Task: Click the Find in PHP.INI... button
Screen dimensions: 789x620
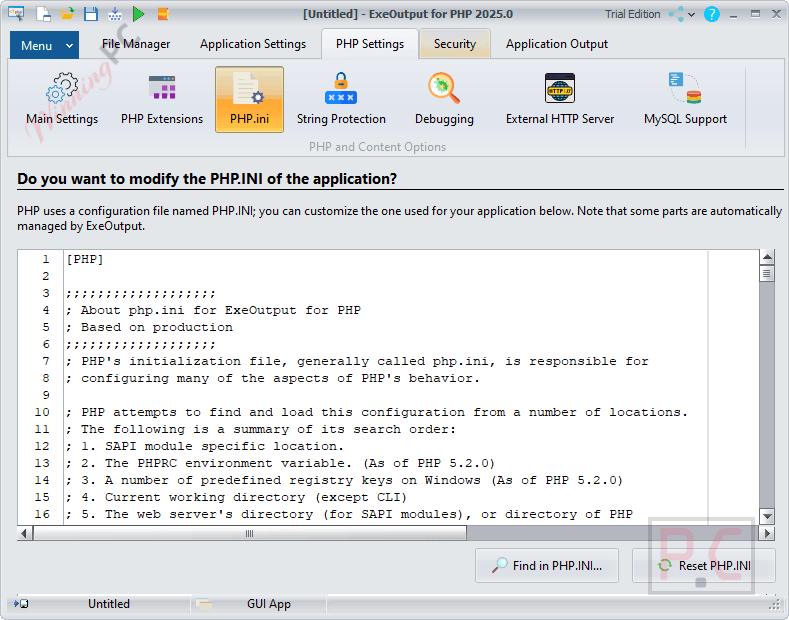Action: 547,566
